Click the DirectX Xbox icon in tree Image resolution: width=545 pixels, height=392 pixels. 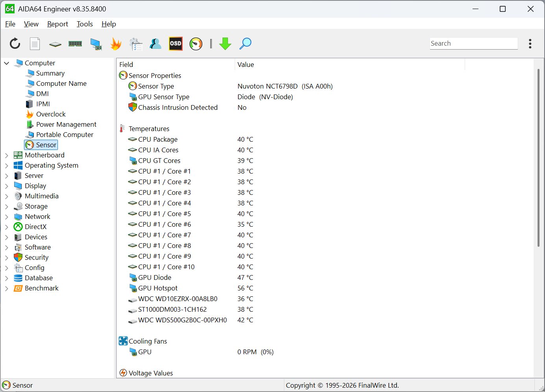(18, 227)
